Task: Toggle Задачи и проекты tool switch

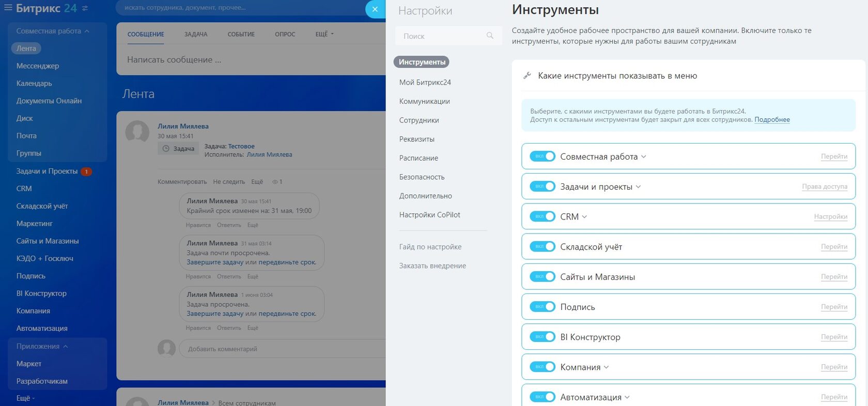Action: coord(542,186)
